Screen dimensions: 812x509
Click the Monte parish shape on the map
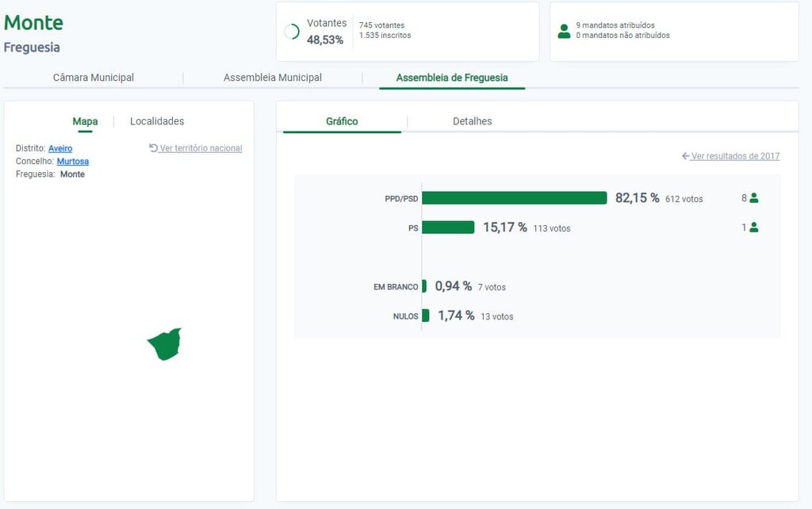click(x=166, y=346)
